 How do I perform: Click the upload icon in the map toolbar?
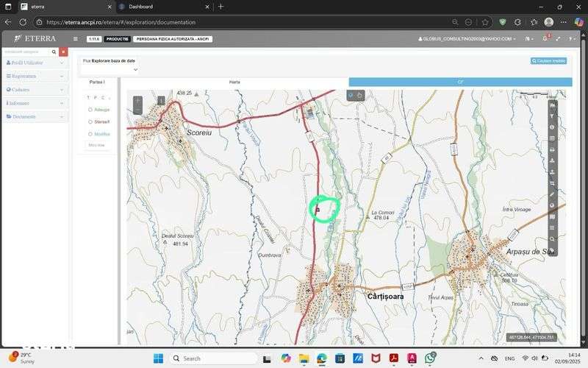click(552, 172)
